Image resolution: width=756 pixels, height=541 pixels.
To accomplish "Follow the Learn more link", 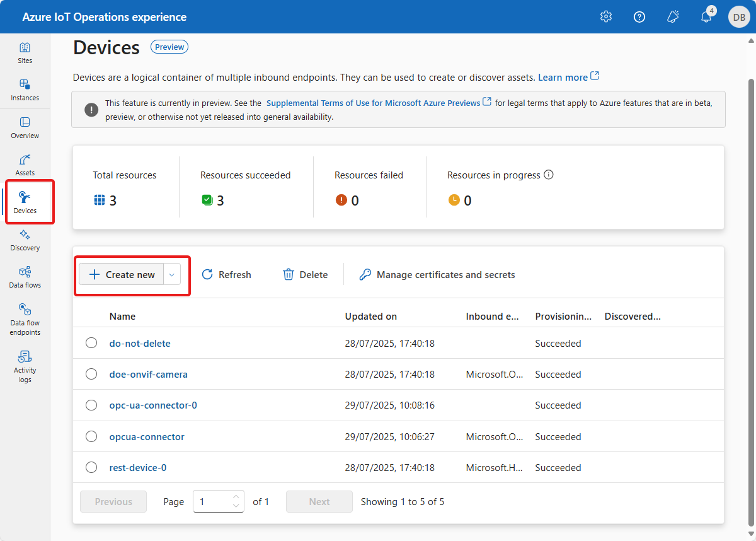I will pos(568,77).
